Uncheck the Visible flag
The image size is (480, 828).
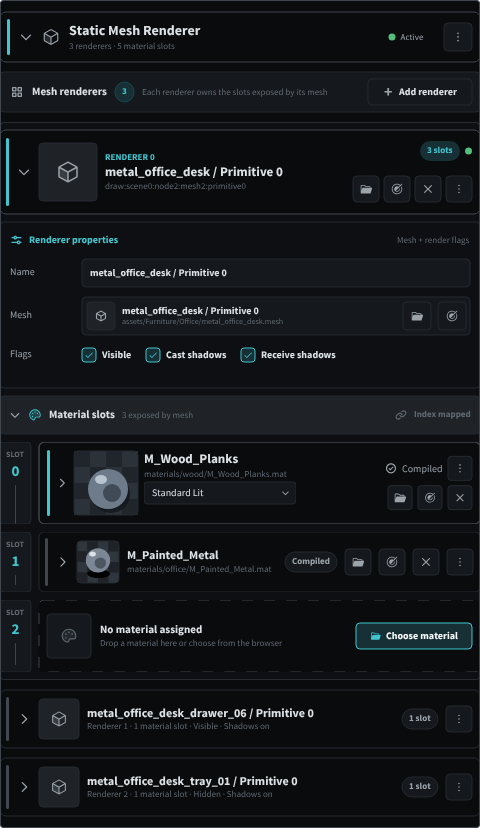(x=89, y=355)
